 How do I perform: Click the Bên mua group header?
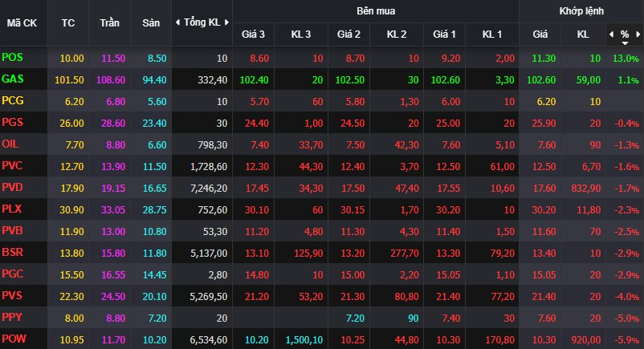[375, 11]
